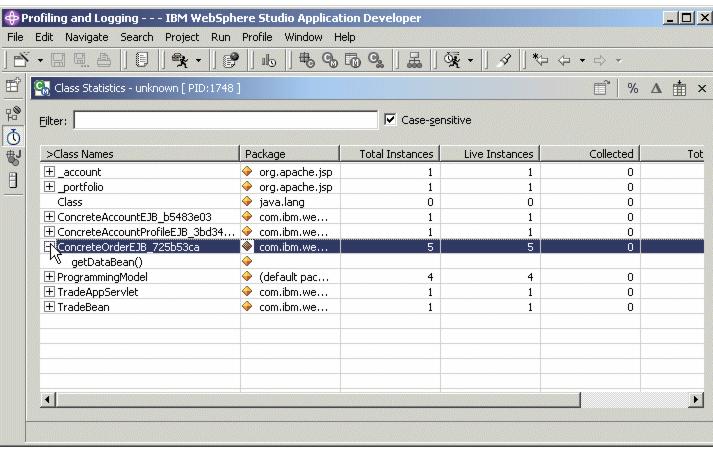713x457 pixels.
Task: Open the Profile menu
Action: [257, 37]
